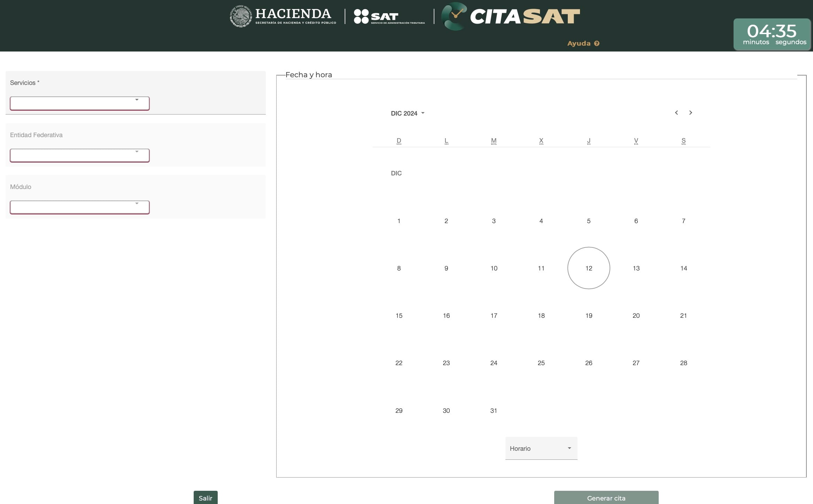Click the Generar cita button
The height and width of the screenshot is (504, 813).
pos(606,498)
